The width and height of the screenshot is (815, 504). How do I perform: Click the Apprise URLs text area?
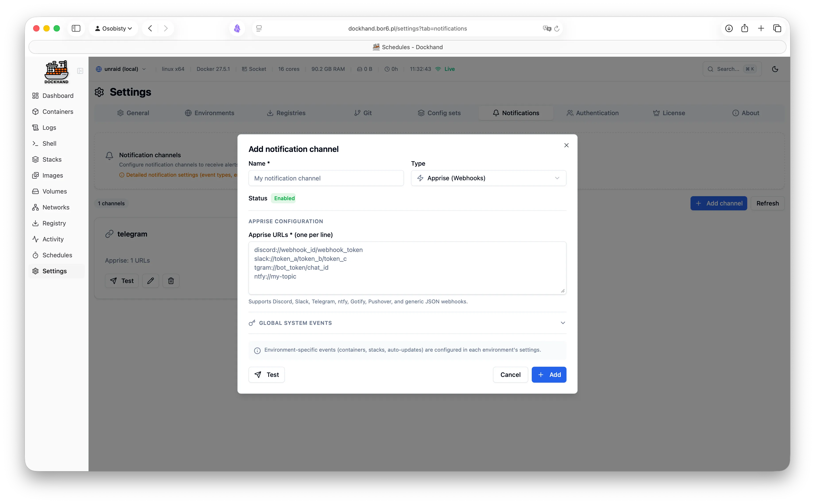tap(407, 268)
